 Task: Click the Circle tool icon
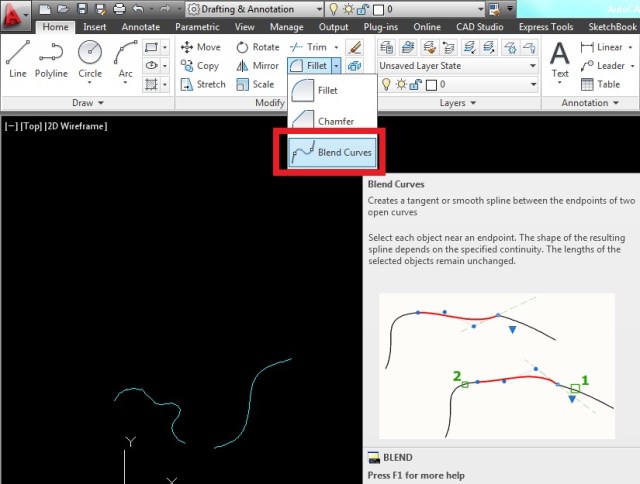(x=90, y=58)
